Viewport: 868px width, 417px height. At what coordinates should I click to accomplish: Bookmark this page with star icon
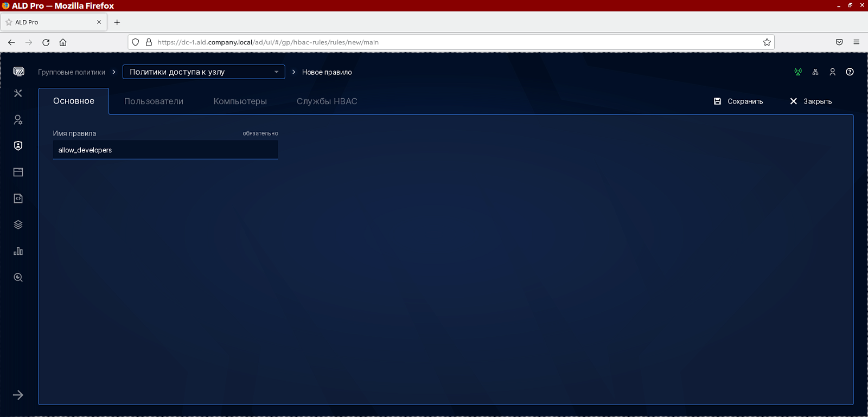(x=767, y=42)
